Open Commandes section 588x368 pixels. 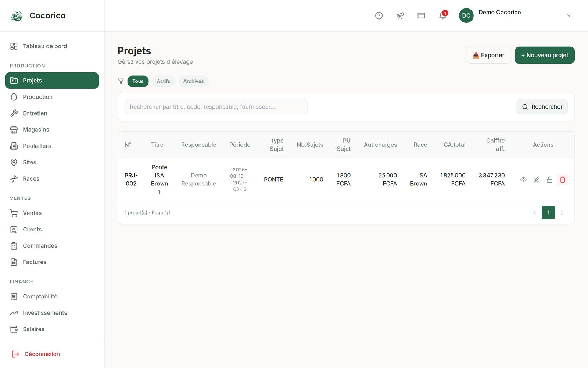(52, 246)
